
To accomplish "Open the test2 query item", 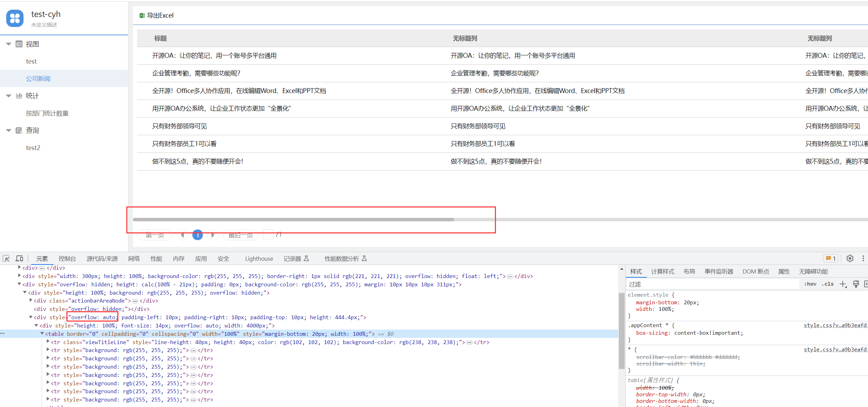I will (x=33, y=148).
